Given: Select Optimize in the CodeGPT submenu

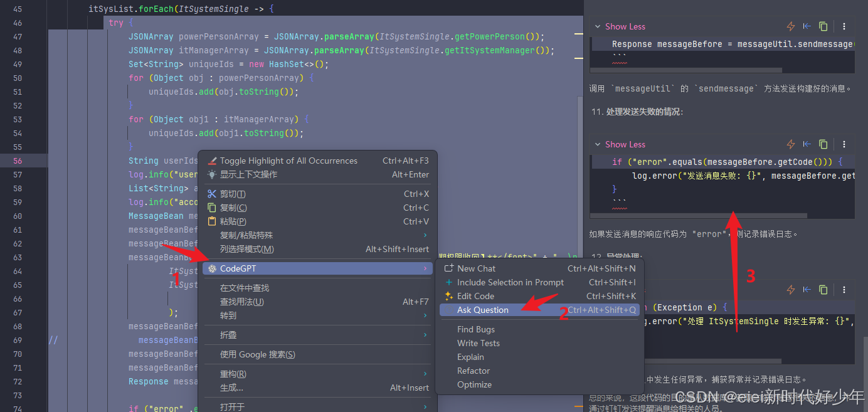Looking at the screenshot, I should coord(539,384).
